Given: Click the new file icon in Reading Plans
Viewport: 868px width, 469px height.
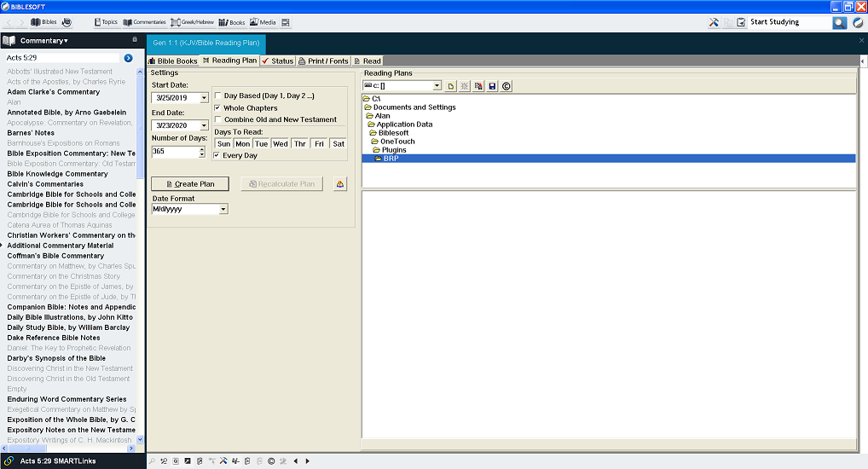Looking at the screenshot, I should tap(450, 86).
